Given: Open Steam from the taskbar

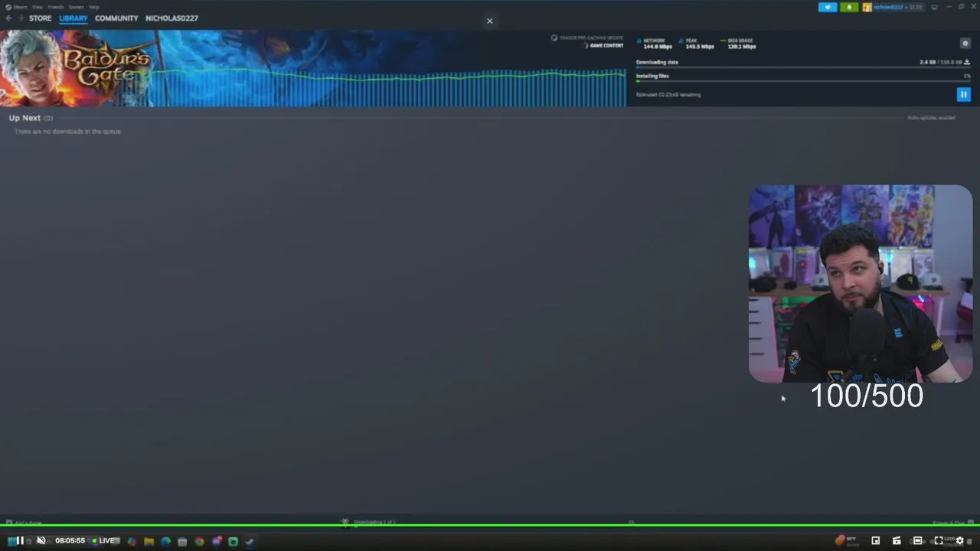Looking at the screenshot, I should [250, 542].
